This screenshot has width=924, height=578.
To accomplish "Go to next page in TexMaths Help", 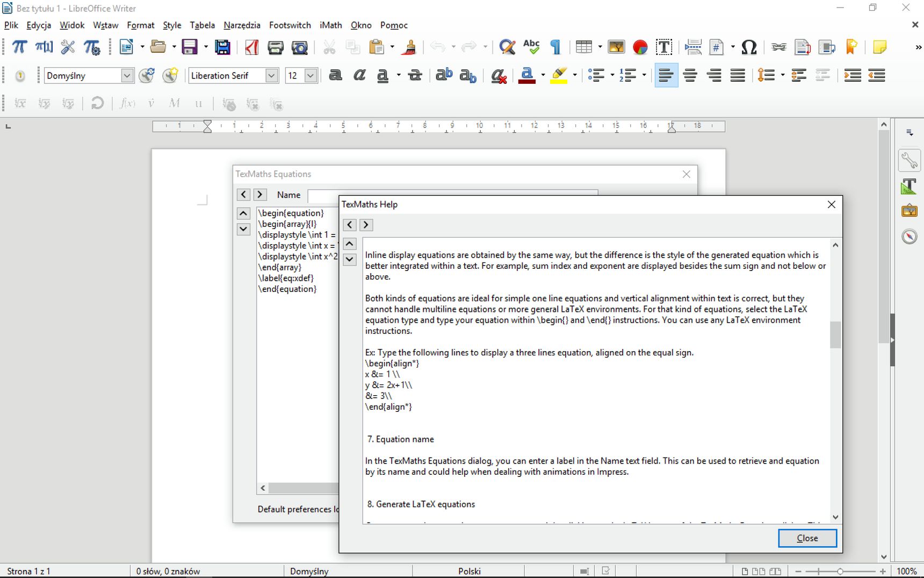I will pos(366,225).
